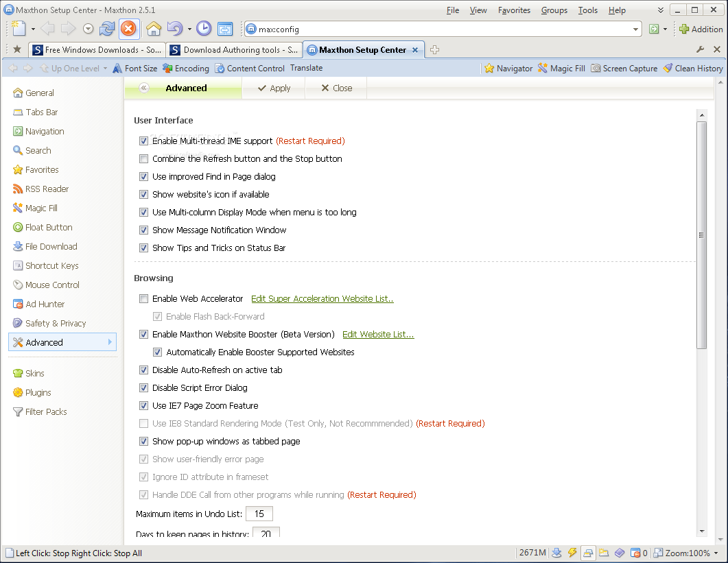Open the File menu
The width and height of the screenshot is (728, 563).
point(453,10)
